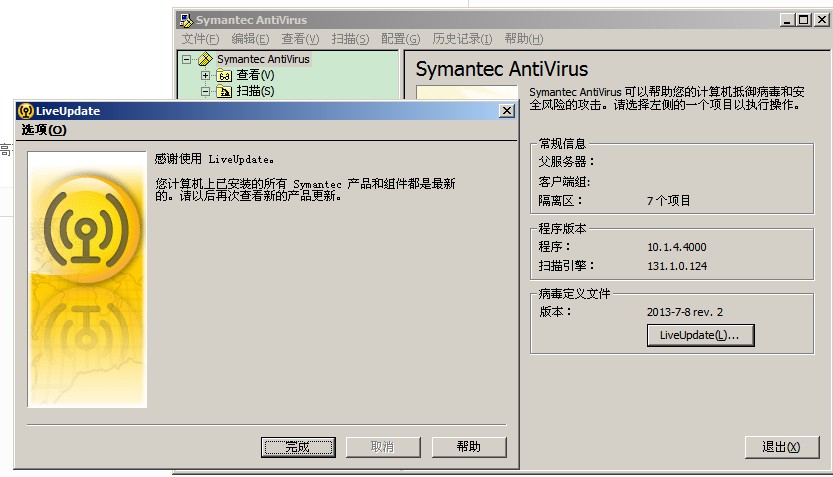Click the 取消 button in LiveUpdate
Image resolution: width=833 pixels, height=477 pixels.
click(382, 447)
